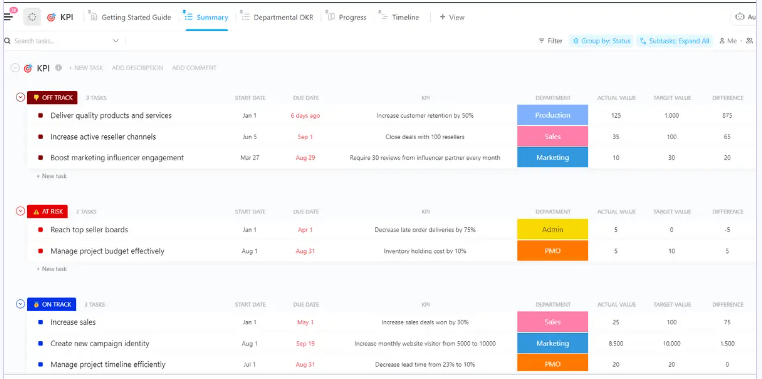Click the assignees people icon
The image size is (762, 379).
749,41
